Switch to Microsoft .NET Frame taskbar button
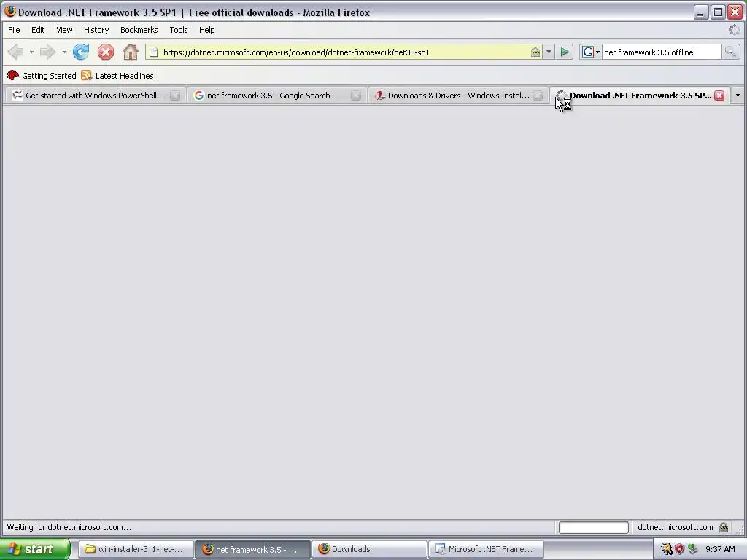Image resolution: width=747 pixels, height=560 pixels. pyautogui.click(x=486, y=549)
